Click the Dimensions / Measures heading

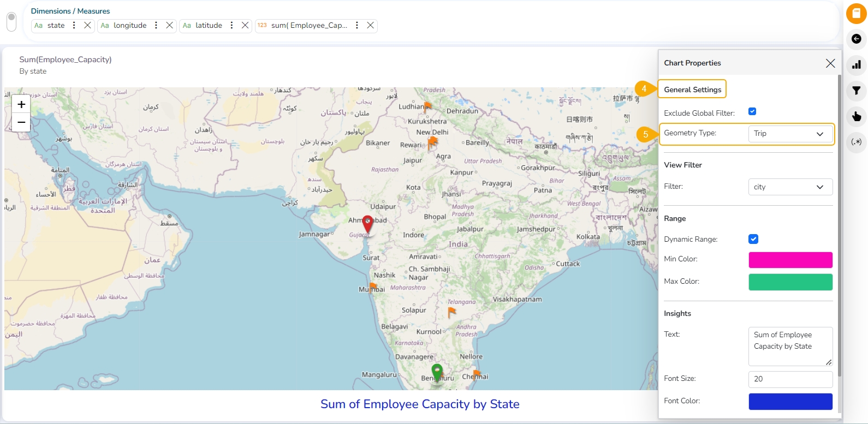click(x=70, y=11)
